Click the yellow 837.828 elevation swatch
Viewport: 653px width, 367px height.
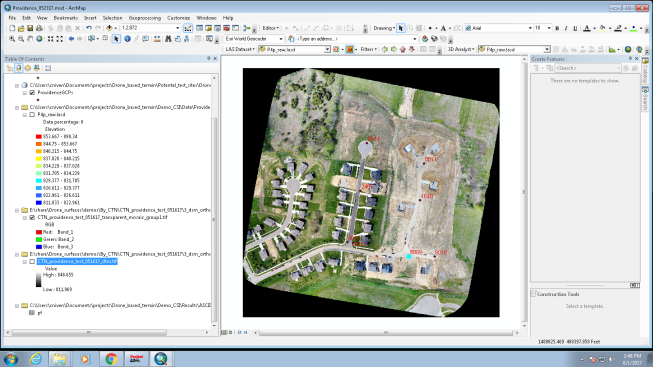39,159
